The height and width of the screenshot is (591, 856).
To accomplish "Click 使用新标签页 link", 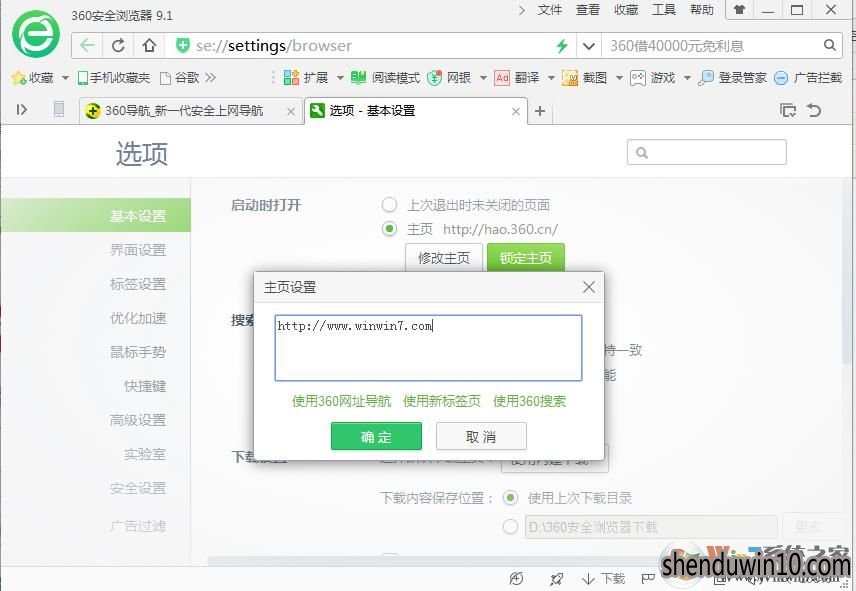I will click(442, 401).
